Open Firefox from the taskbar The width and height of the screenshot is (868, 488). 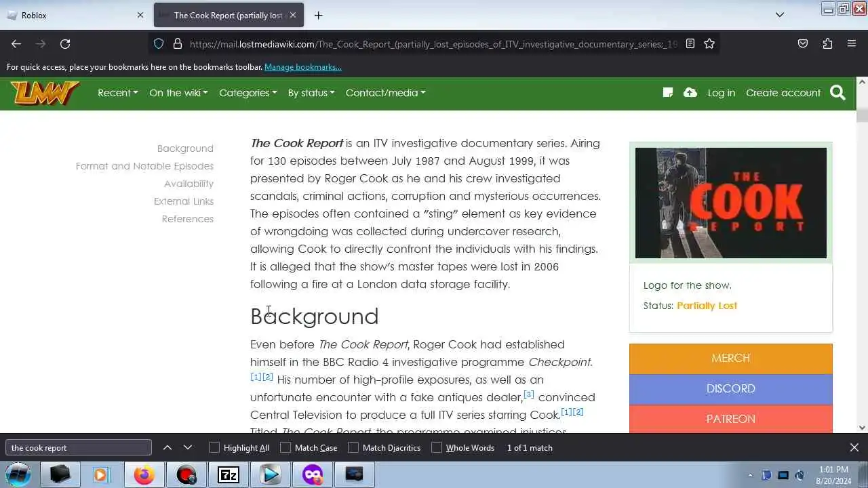144,475
